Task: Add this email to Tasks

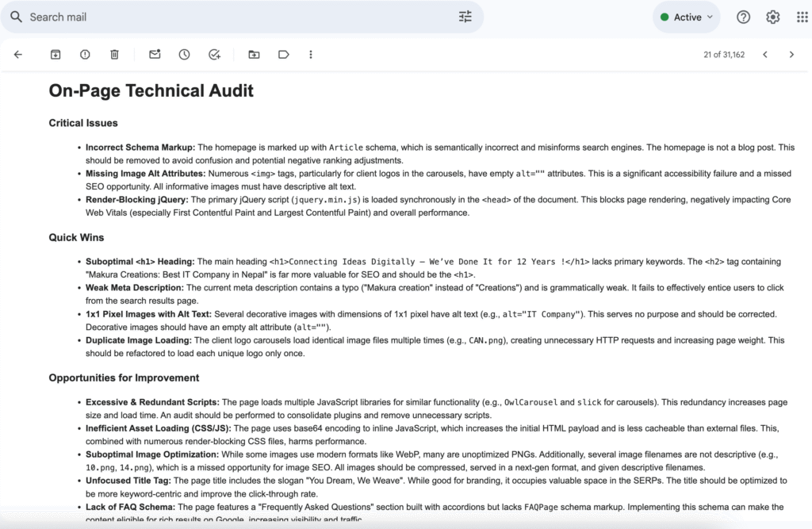Action: 214,55
